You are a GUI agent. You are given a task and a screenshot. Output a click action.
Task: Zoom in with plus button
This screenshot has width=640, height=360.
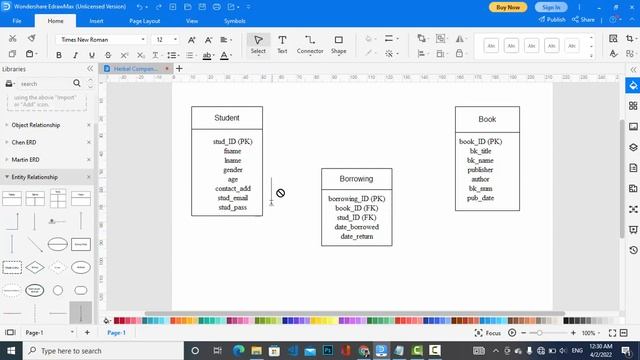[x=573, y=333]
